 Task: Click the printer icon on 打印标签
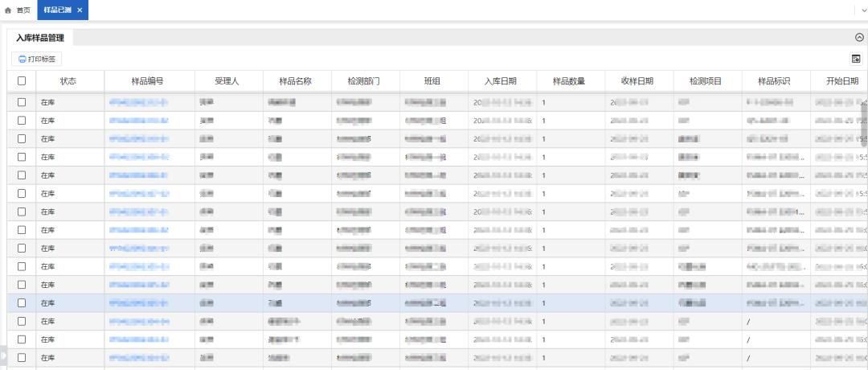[23, 60]
